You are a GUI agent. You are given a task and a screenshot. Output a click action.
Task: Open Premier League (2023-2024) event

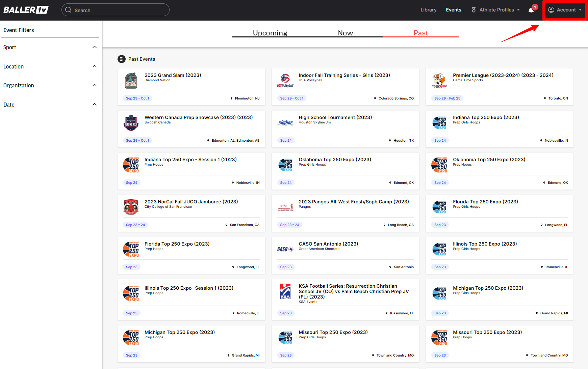(503, 75)
